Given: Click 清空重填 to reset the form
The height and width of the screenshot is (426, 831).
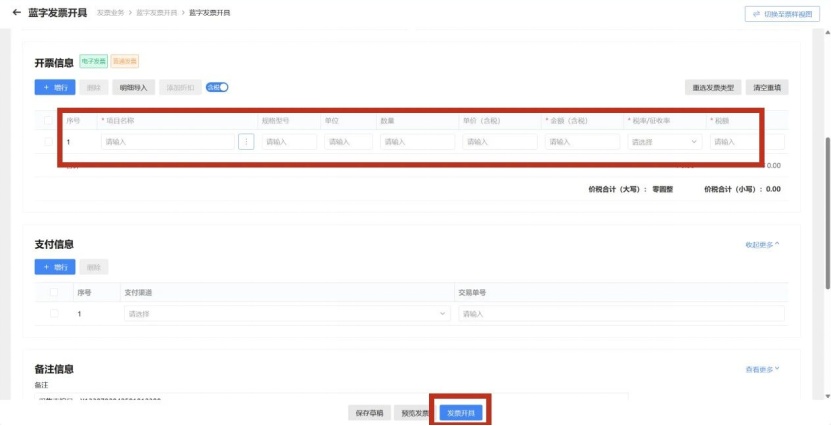Looking at the screenshot, I should [770, 88].
